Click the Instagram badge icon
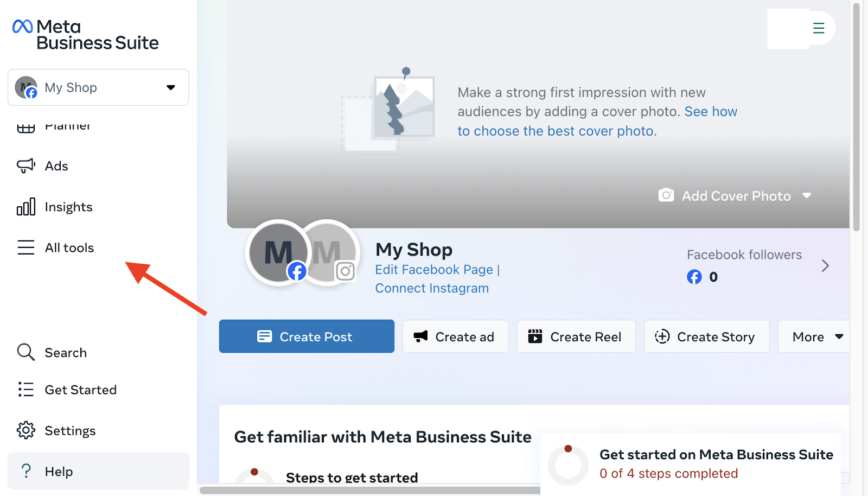The width and height of the screenshot is (868, 496). 345,271
